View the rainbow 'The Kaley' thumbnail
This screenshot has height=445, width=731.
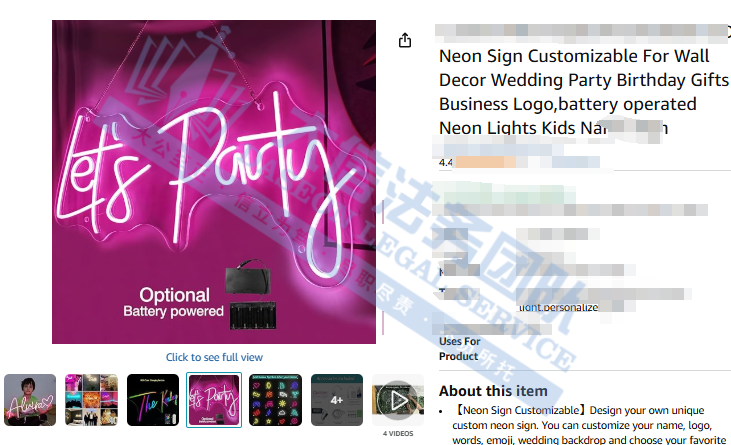(153, 400)
